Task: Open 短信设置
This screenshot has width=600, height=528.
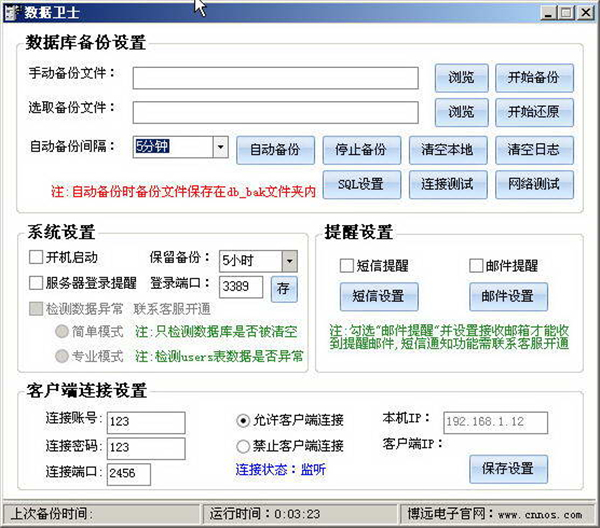Action: 379,297
